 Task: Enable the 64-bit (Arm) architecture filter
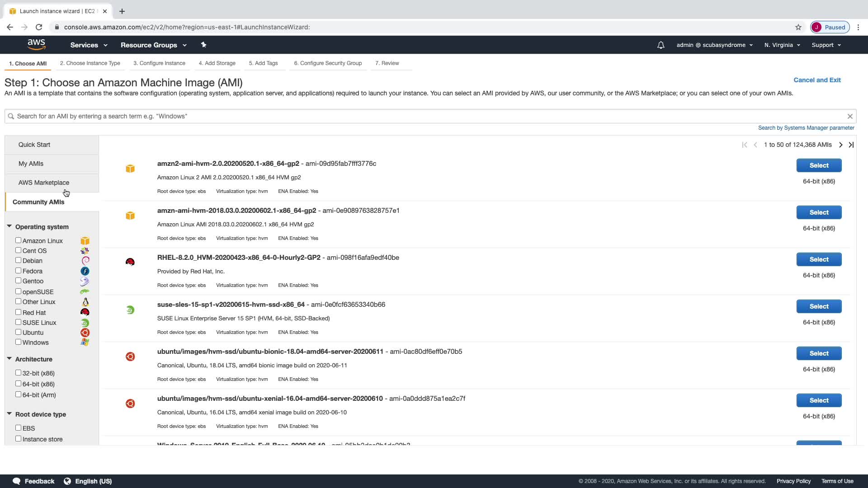pyautogui.click(x=19, y=394)
